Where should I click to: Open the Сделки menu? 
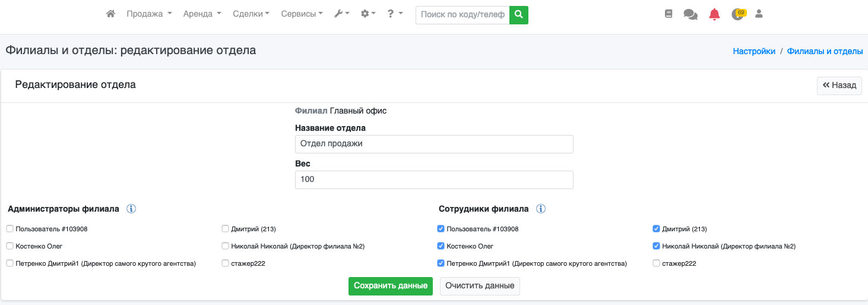coord(251,14)
